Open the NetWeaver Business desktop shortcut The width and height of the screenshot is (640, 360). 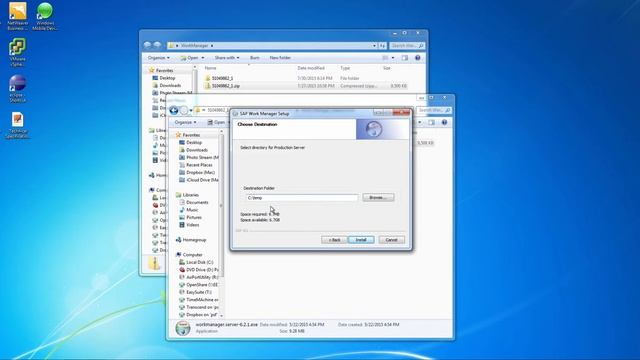coord(18,16)
